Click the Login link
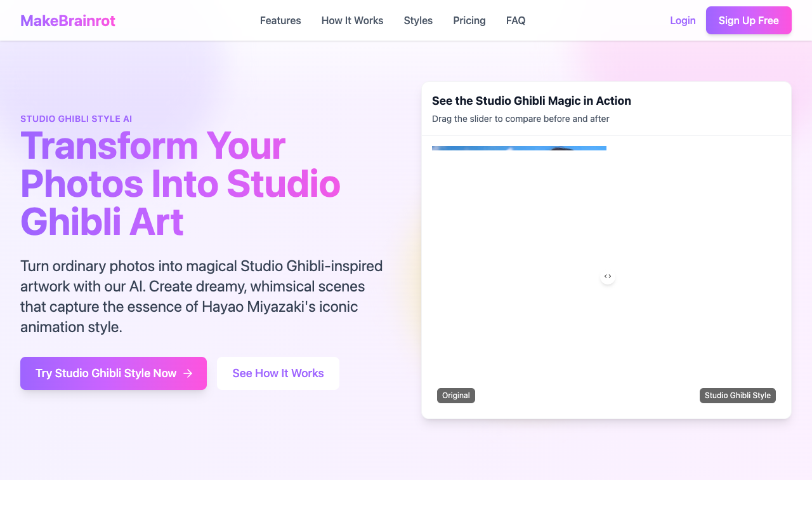 click(683, 20)
